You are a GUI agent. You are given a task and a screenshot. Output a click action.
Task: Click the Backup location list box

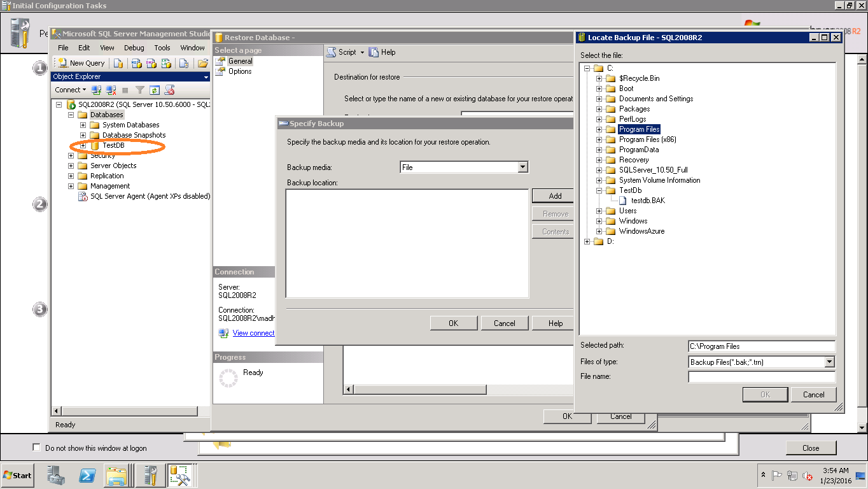[407, 243]
